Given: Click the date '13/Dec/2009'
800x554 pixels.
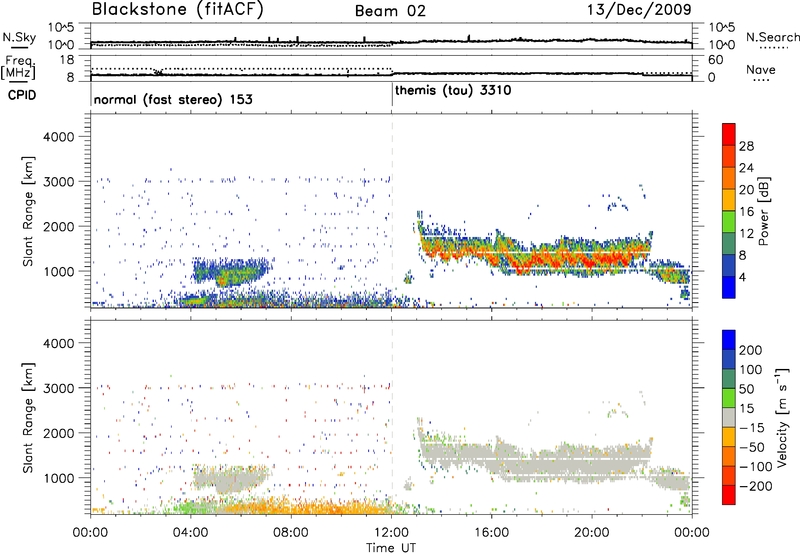Looking at the screenshot, I should coord(639,10).
